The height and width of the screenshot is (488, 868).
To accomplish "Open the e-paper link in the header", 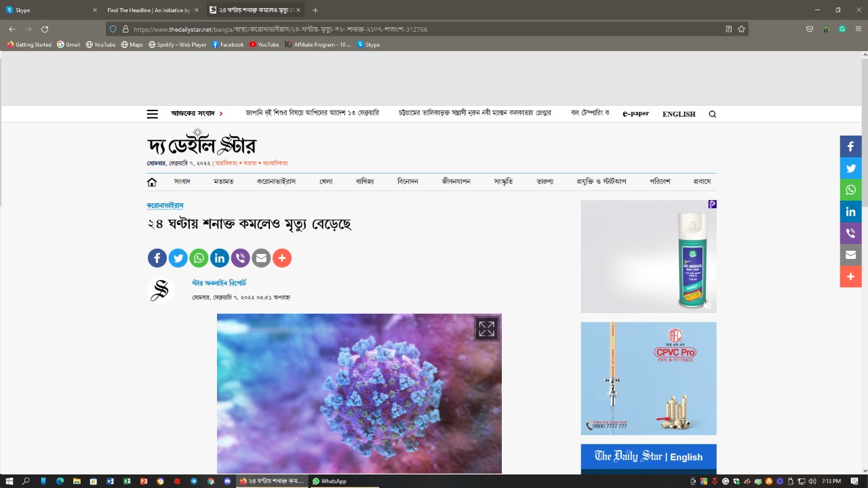I will click(635, 114).
